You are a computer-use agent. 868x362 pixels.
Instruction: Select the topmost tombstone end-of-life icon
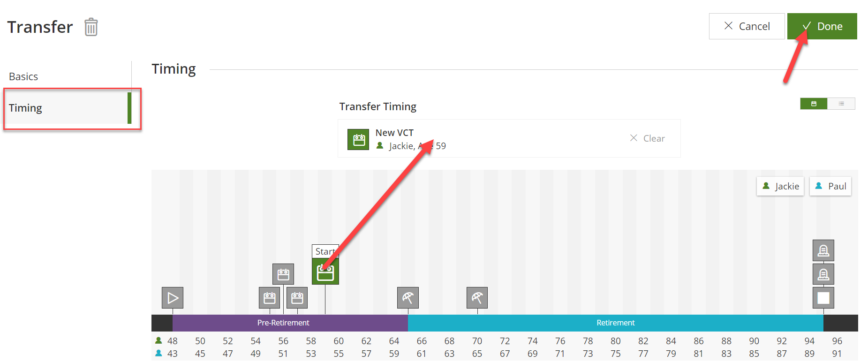(x=823, y=250)
